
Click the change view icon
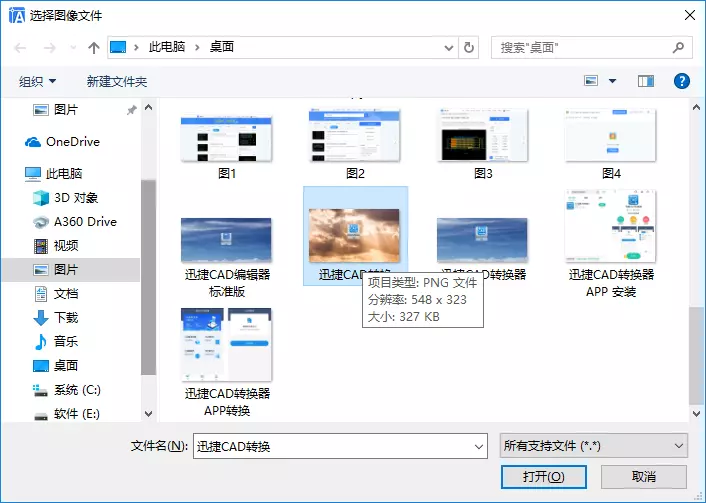pos(591,81)
